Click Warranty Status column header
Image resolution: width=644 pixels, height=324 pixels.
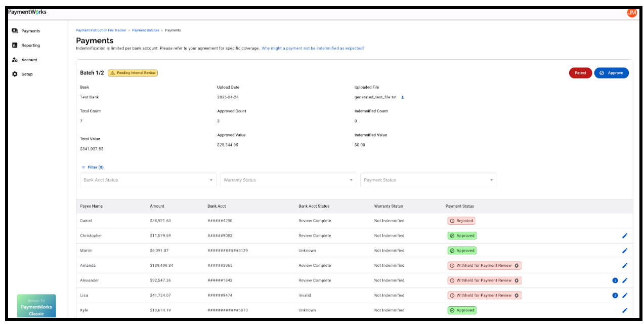click(389, 206)
